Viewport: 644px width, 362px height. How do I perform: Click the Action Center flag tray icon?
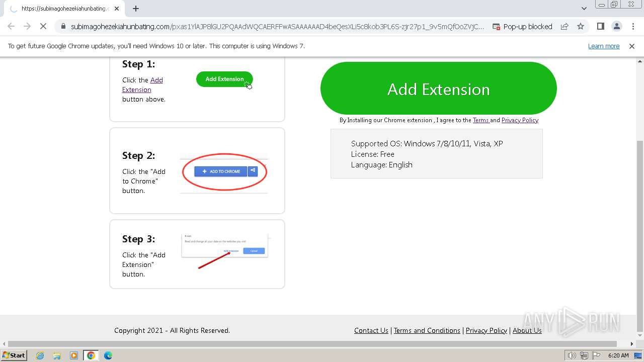click(x=596, y=355)
